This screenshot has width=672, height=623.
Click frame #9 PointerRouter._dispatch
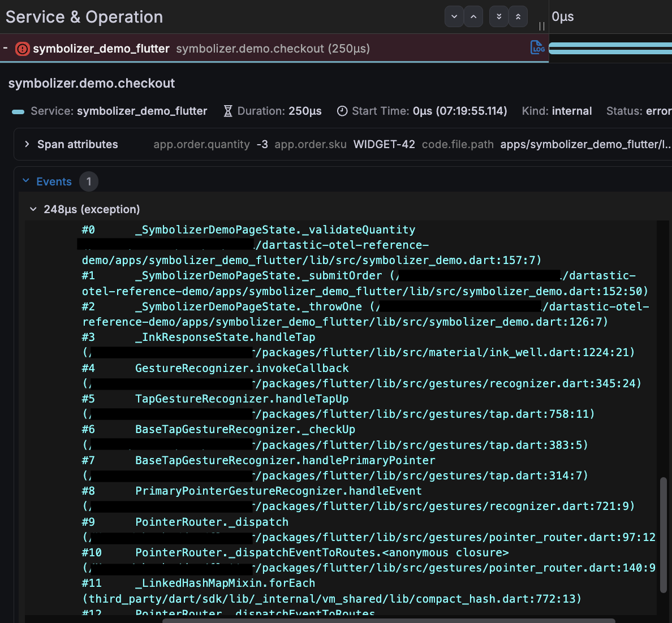point(185,522)
